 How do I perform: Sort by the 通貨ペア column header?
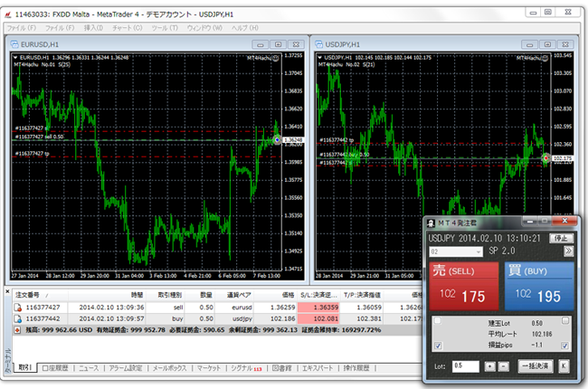[239, 295]
